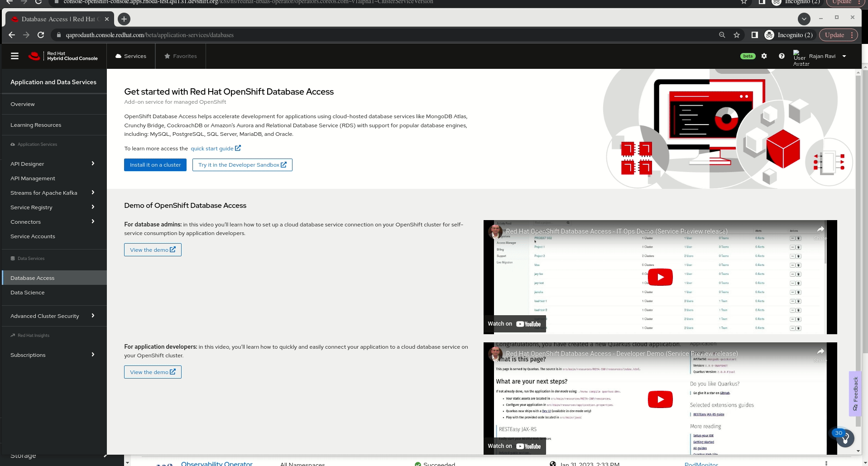868x466 pixels.
Task: Open a new browser tab
Action: point(124,19)
